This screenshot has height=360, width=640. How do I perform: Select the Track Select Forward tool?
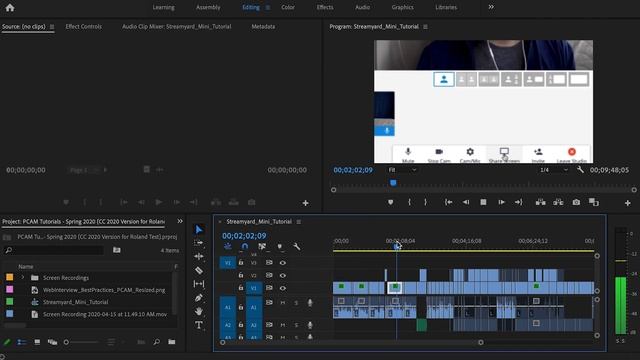pos(199,243)
